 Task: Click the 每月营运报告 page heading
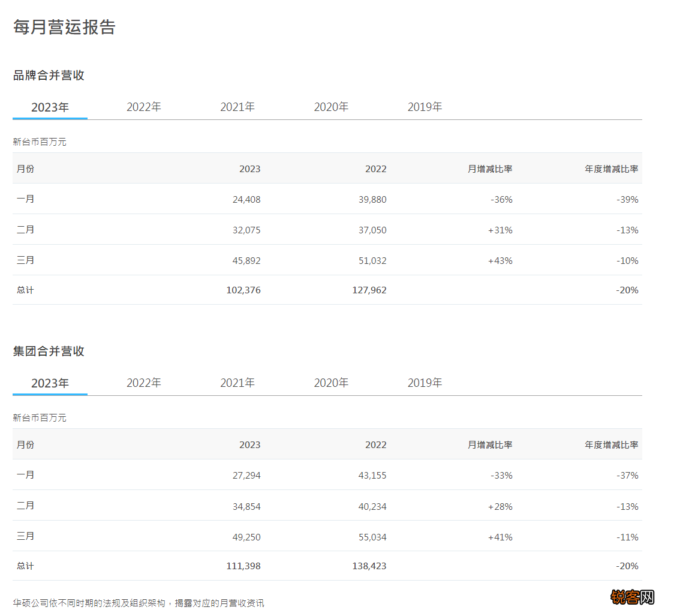click(x=65, y=27)
